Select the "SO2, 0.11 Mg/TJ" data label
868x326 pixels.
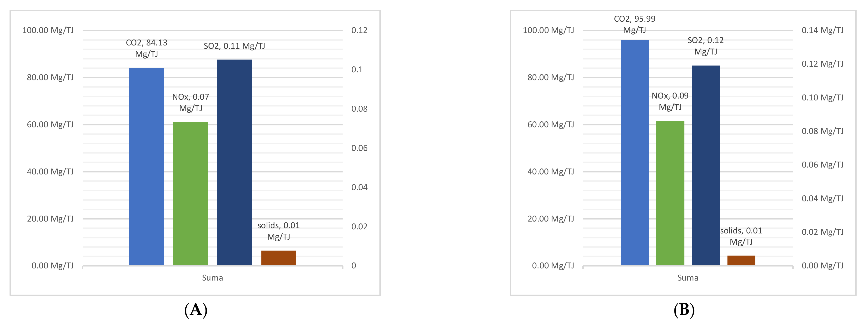point(234,46)
